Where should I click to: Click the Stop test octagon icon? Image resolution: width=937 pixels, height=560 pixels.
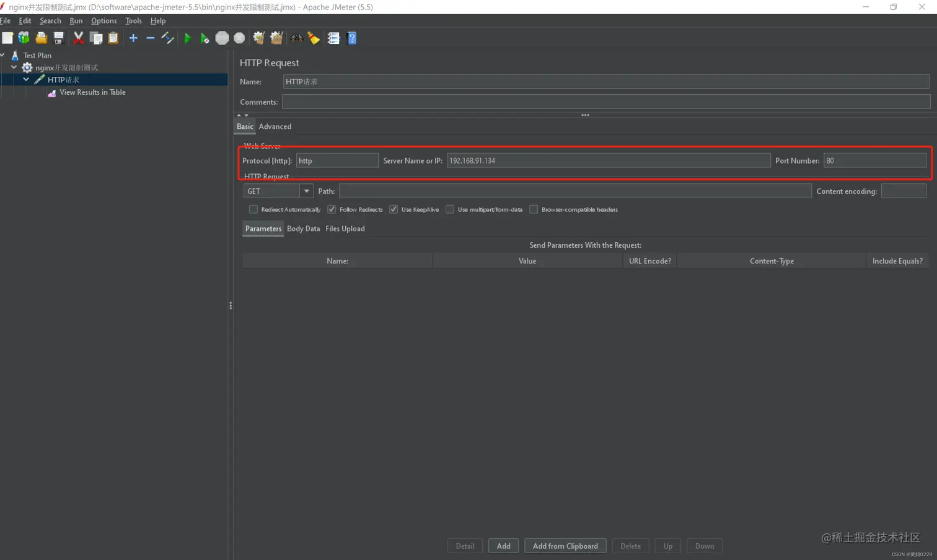pos(222,38)
